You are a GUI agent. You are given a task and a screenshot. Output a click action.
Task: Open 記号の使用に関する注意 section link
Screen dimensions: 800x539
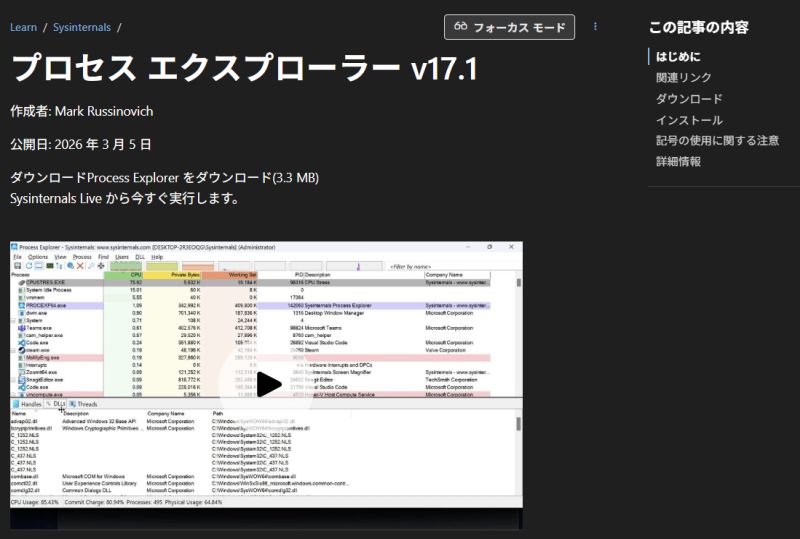717,140
